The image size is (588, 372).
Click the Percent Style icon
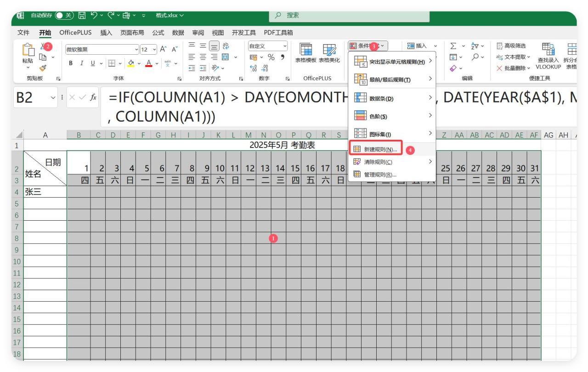(271, 57)
